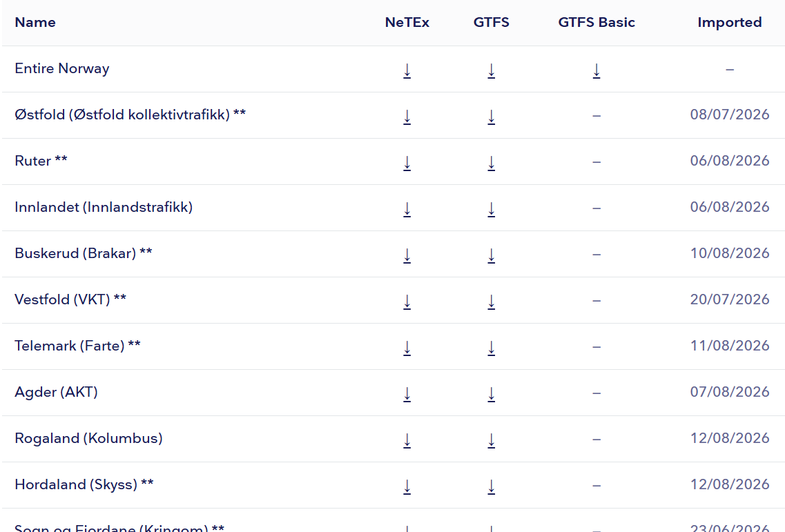Viewport: 785px width, 532px height.
Task: Download the Ruter NeTEx dataset
Action: coord(407,163)
